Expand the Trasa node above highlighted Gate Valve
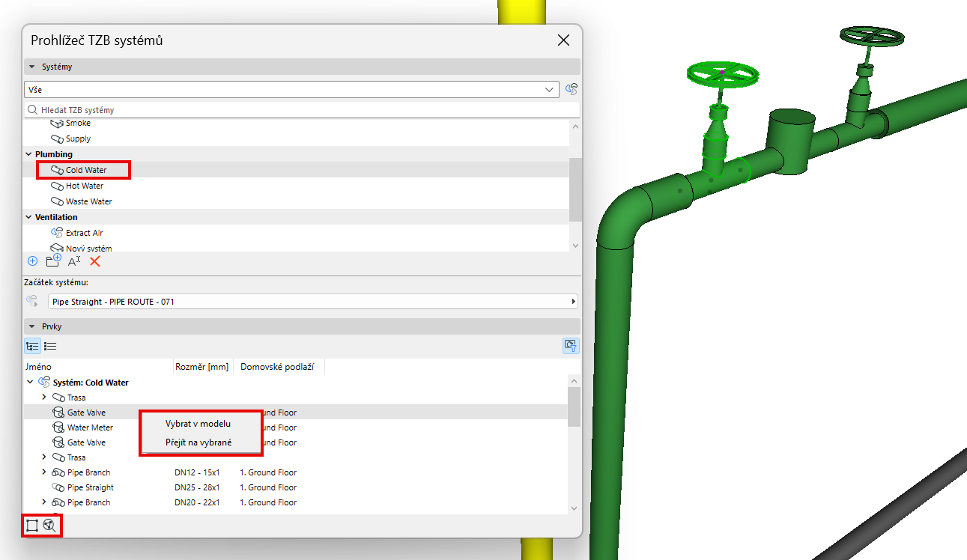 (44, 398)
